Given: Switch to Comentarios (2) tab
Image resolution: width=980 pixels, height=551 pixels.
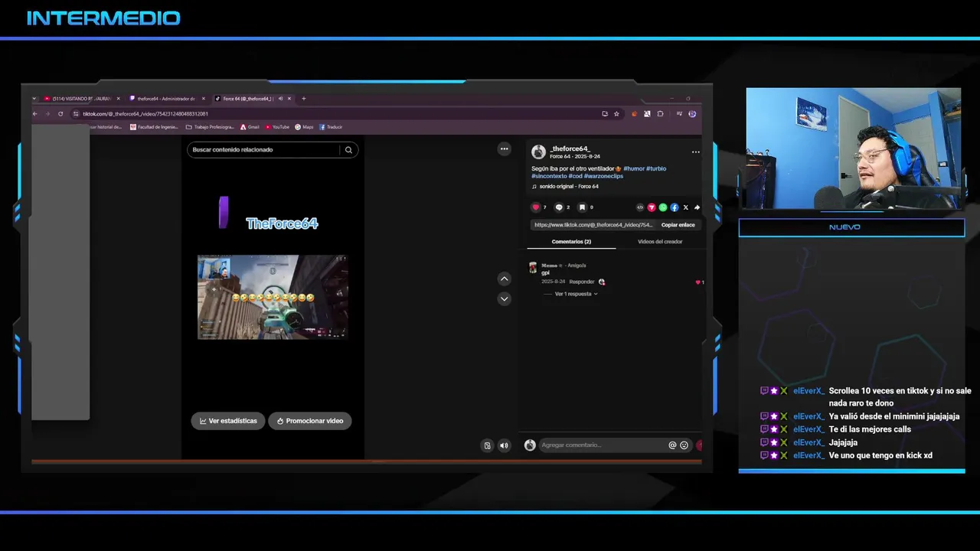Looking at the screenshot, I should pyautogui.click(x=571, y=242).
